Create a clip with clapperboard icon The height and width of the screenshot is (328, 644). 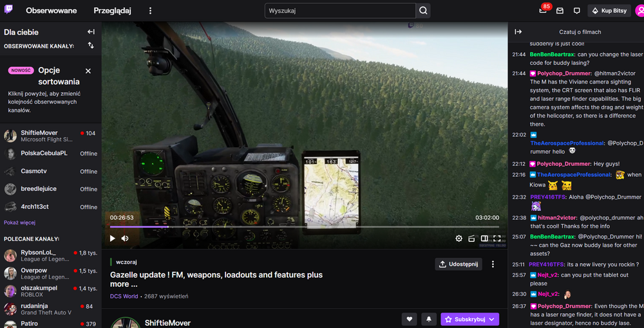click(471, 238)
